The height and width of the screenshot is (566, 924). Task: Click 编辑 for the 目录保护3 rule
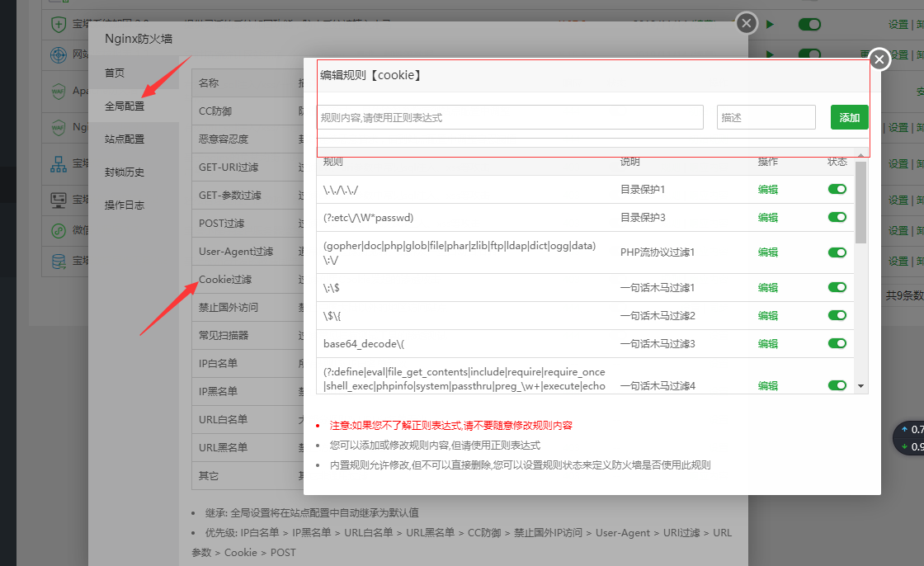[768, 218]
